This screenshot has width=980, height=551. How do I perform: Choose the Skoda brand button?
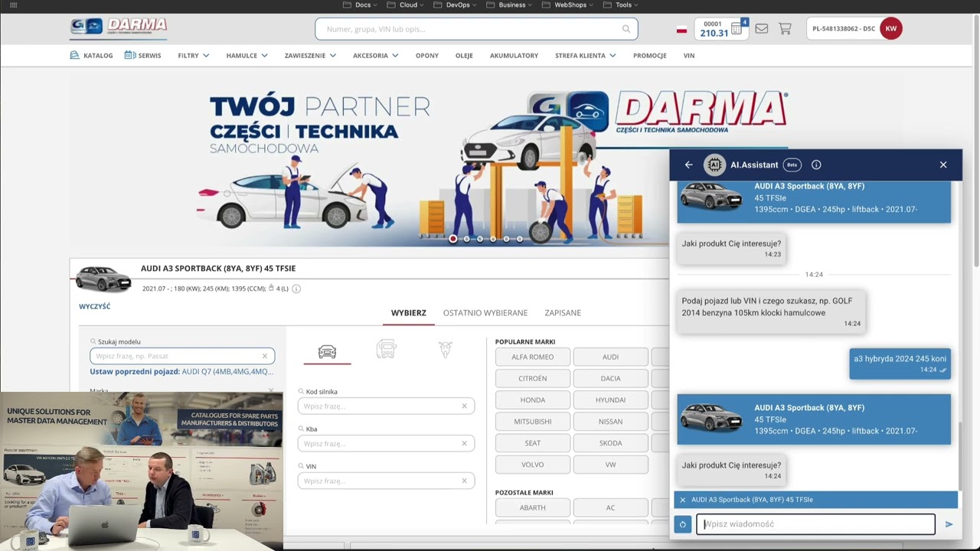[x=610, y=443]
